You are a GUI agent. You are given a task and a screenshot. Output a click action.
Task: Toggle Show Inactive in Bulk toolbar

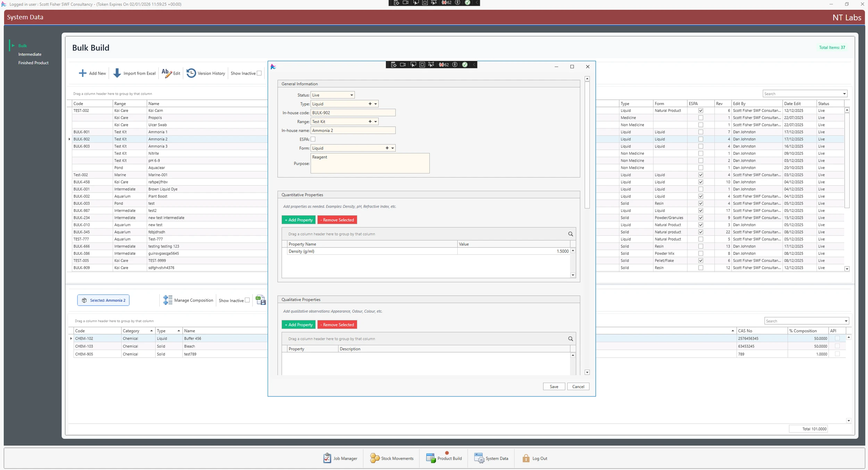(x=259, y=73)
